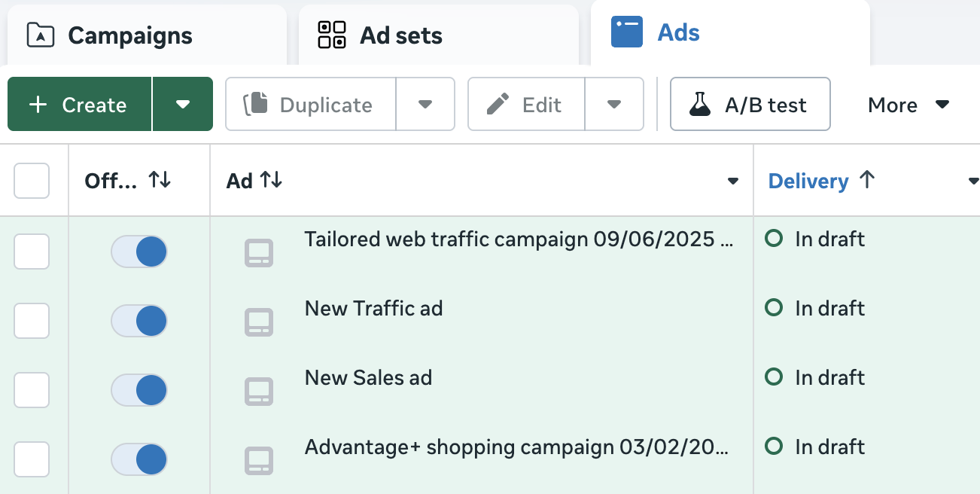Disable the New Sales ad toggle
Viewport: 980px width, 494px height.
pyautogui.click(x=139, y=390)
